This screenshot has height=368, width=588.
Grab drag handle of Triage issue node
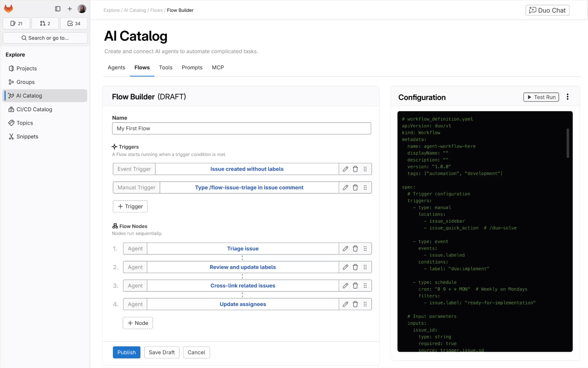365,248
